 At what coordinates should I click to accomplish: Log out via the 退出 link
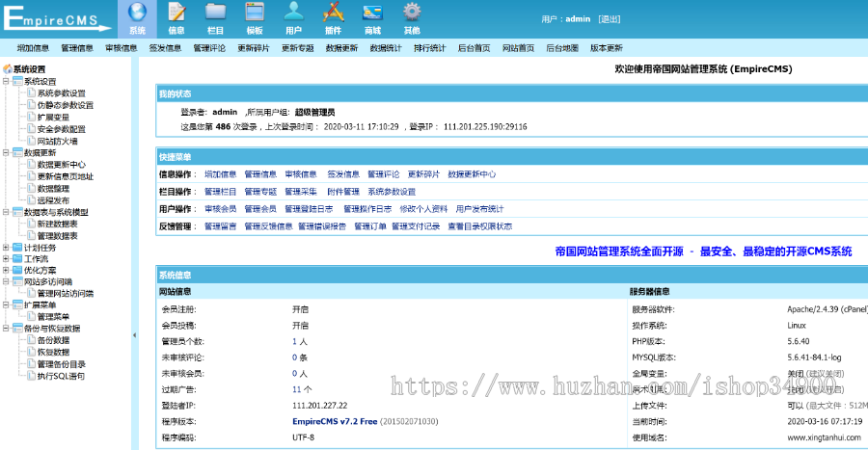(x=610, y=19)
